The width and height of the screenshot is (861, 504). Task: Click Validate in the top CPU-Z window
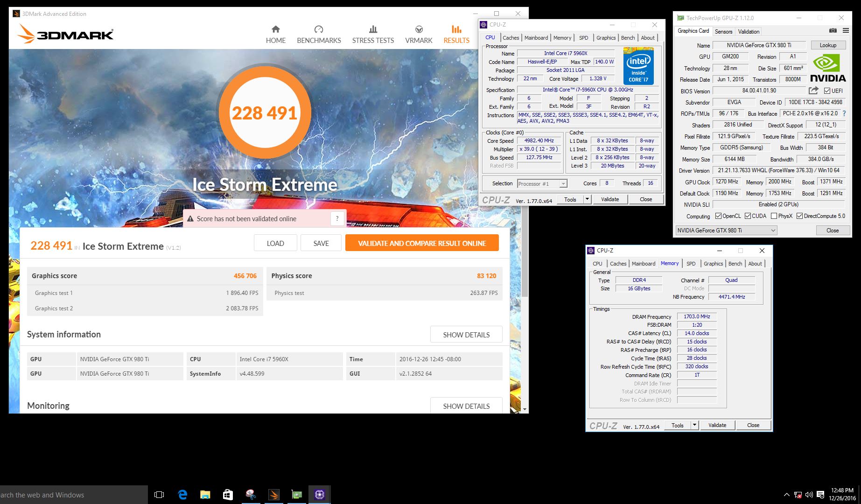tap(610, 199)
